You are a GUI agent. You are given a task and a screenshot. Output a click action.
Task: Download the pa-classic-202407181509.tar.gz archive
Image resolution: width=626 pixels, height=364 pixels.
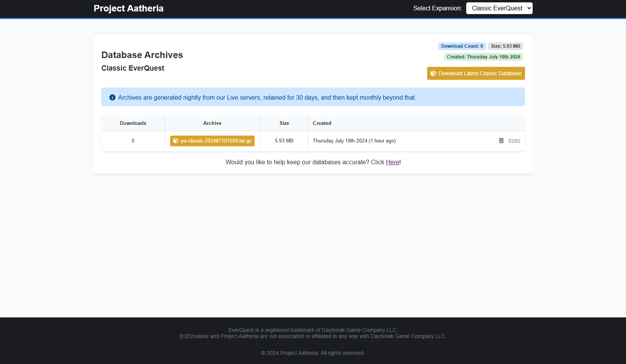point(212,141)
